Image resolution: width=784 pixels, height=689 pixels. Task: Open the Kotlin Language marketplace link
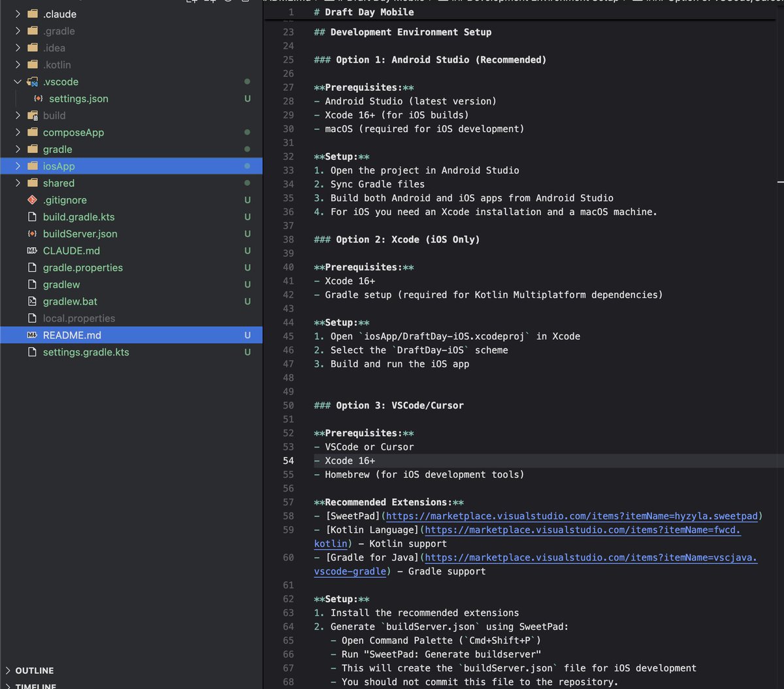point(583,530)
